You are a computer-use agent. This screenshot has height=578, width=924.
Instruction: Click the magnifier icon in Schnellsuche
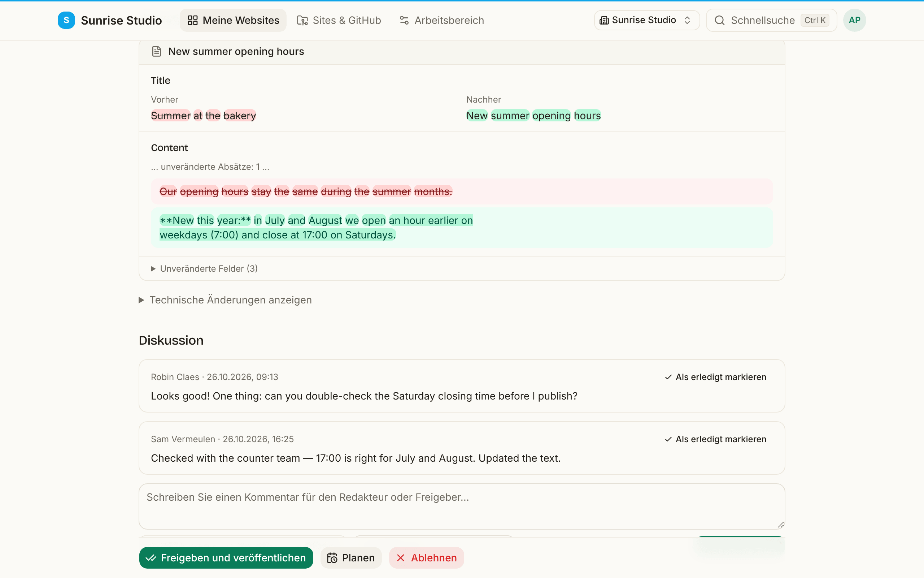[x=719, y=20]
